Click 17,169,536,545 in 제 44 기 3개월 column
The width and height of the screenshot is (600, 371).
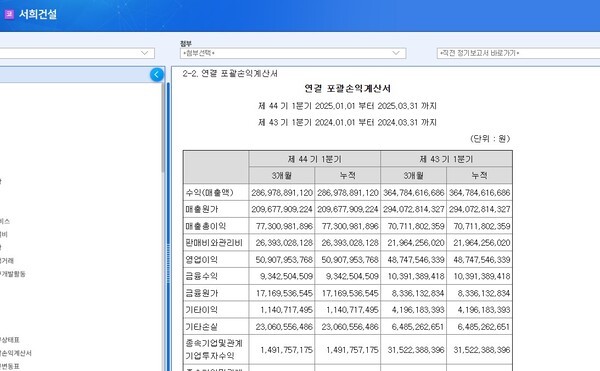coord(284,293)
